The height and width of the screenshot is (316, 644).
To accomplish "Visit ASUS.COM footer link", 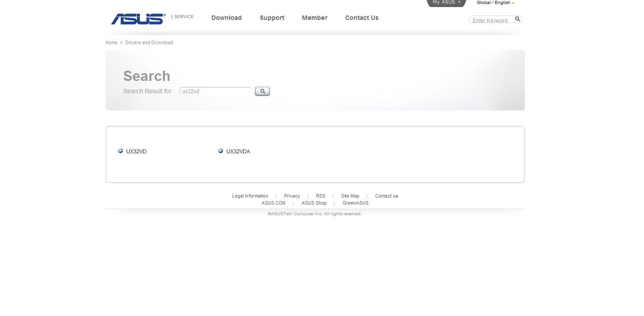I will [273, 203].
